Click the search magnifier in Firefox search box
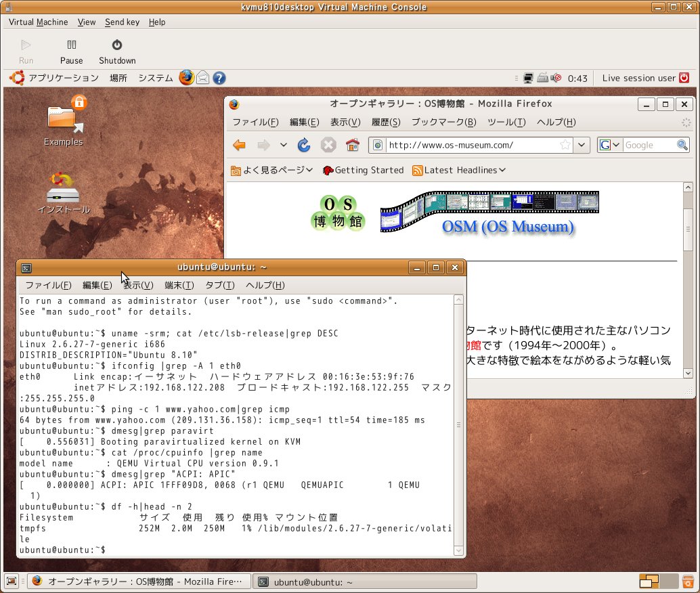The image size is (700, 593). tap(682, 145)
